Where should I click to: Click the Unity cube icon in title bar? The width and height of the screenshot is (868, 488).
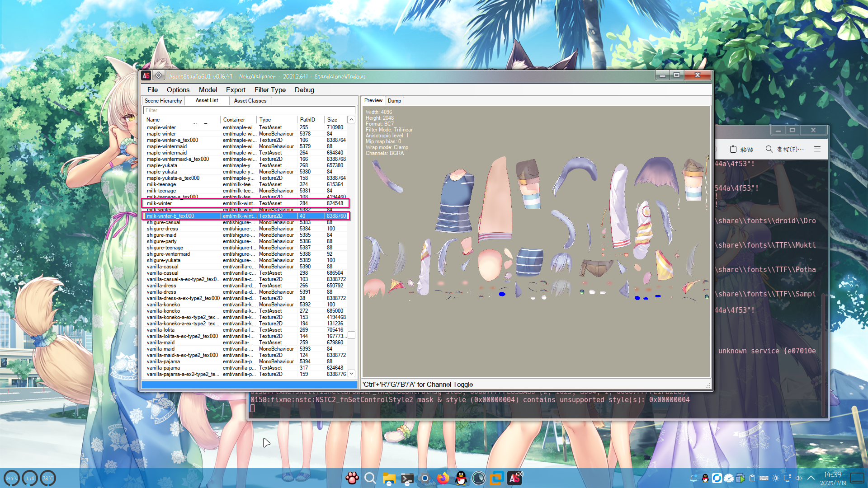[x=159, y=75]
